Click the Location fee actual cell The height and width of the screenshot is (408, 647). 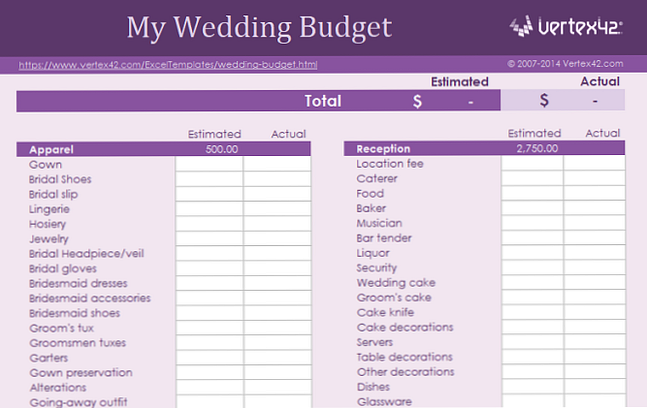coord(594,163)
